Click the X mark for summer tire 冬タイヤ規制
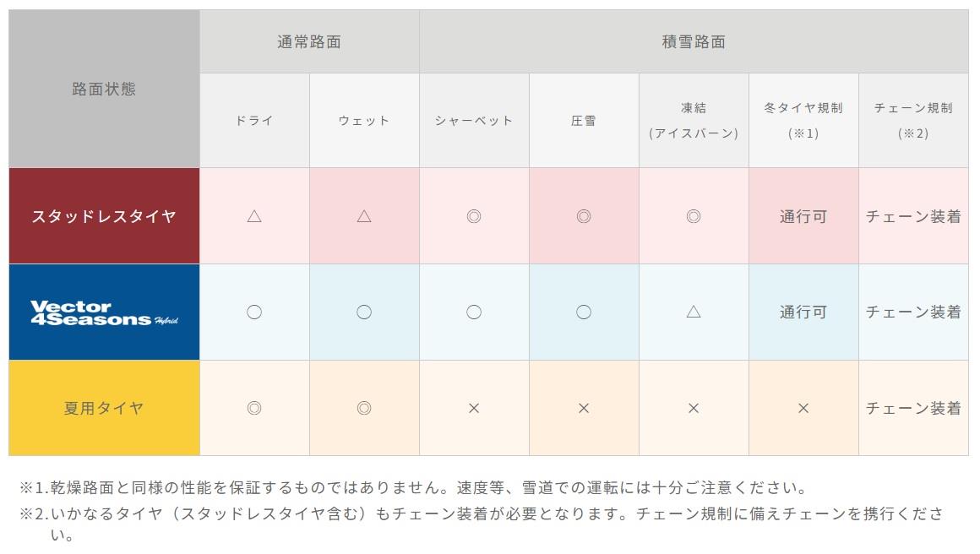Screen dimensions: 980x554 pos(803,408)
